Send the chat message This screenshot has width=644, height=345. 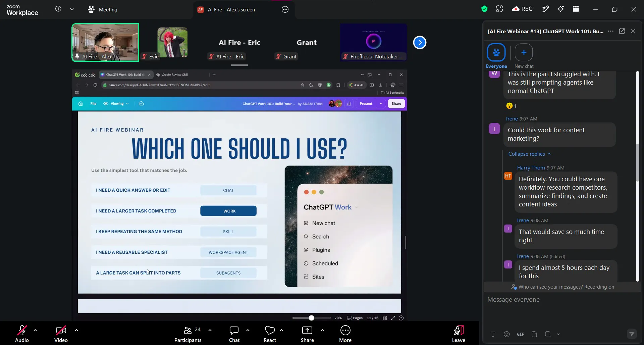coord(632,334)
